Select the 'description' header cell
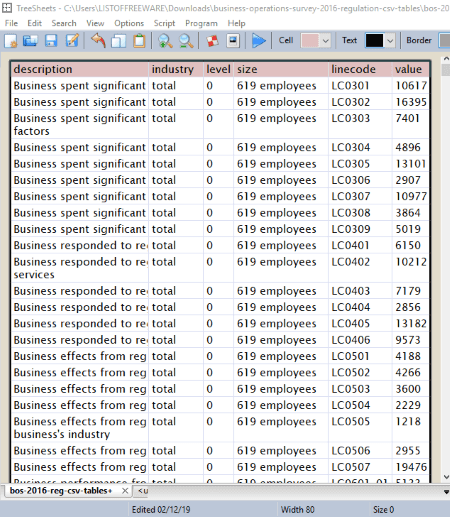The height and width of the screenshot is (517, 450). 80,69
